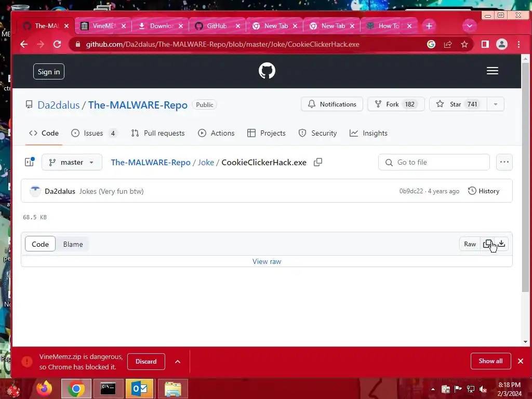Click the page vertical scrollbar
This screenshot has height=399, width=532.
point(525,177)
